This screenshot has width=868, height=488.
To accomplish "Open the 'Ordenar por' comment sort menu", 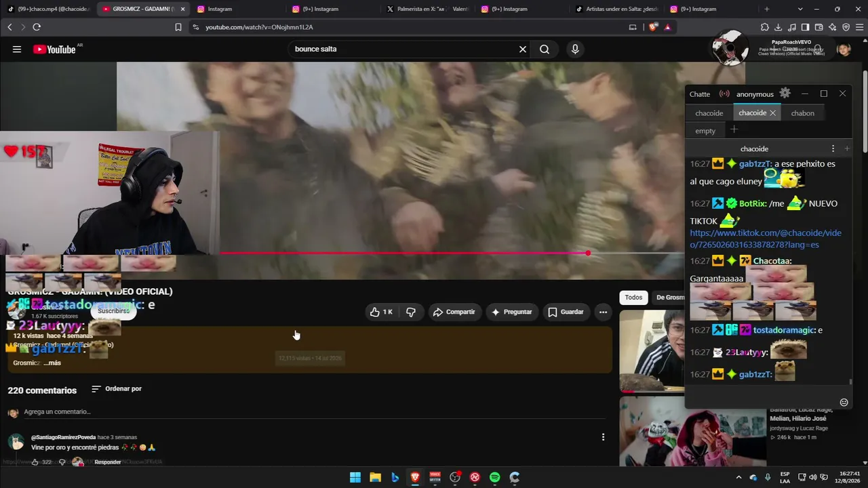I will pyautogui.click(x=117, y=389).
